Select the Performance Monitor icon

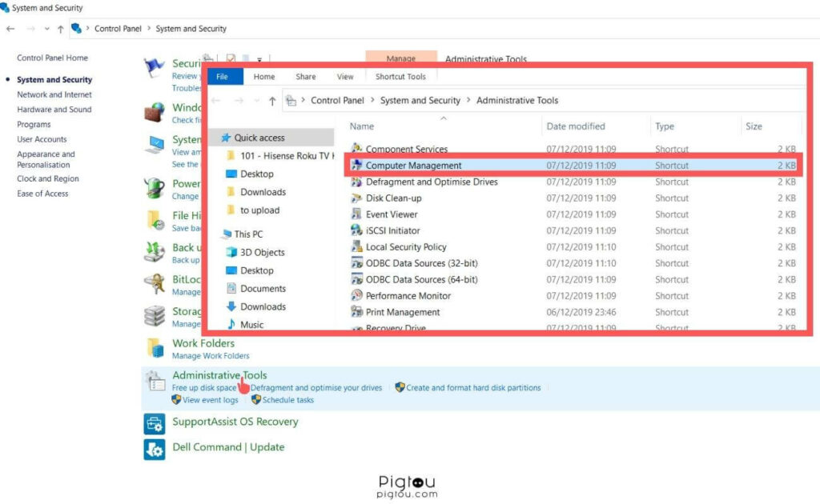(357, 296)
